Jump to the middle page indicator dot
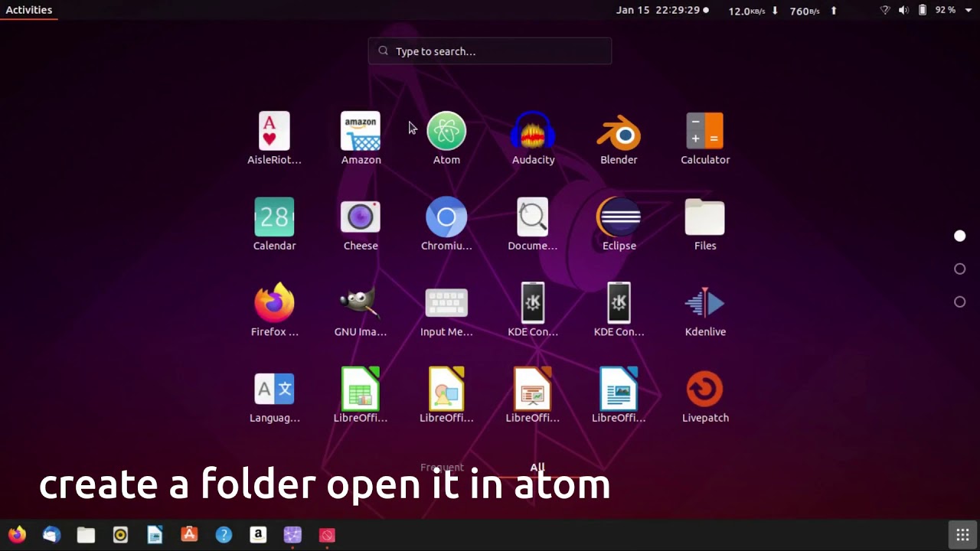 (959, 269)
